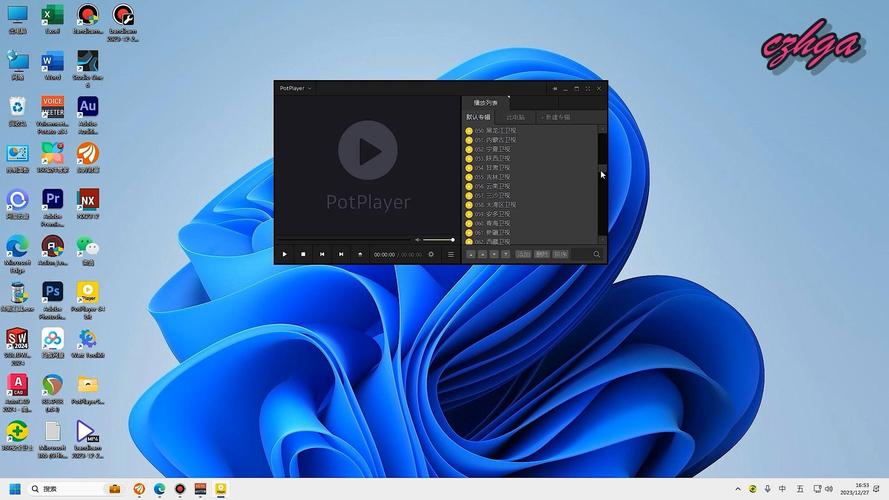Screen dimensions: 889x500
Task: Open PotPlayer settings gear icon
Action: tap(431, 254)
